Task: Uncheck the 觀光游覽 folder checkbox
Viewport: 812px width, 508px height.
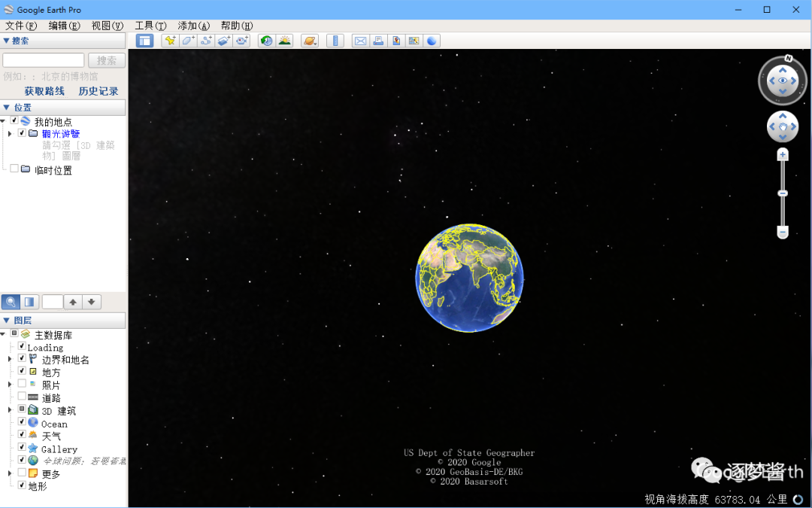Action: point(22,132)
